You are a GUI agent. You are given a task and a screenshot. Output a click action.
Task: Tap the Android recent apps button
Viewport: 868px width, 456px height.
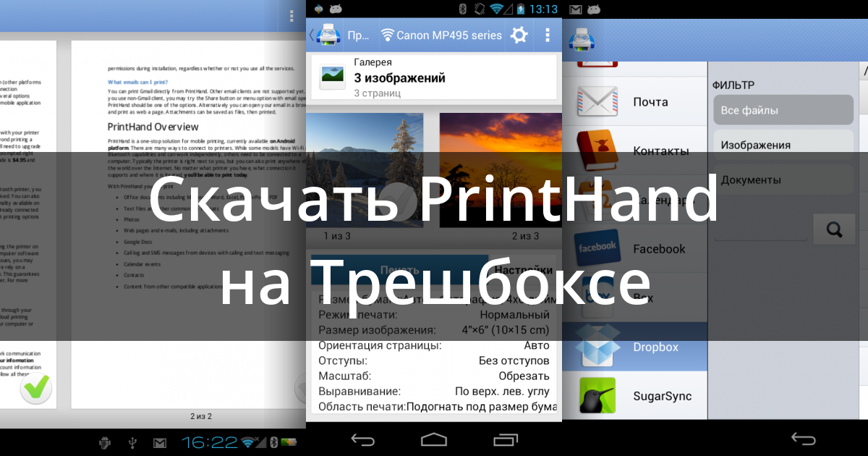coord(505,439)
